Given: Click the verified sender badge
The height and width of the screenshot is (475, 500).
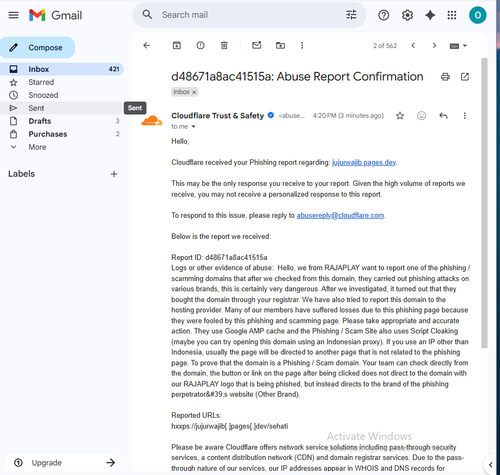Looking at the screenshot, I should click(x=271, y=115).
